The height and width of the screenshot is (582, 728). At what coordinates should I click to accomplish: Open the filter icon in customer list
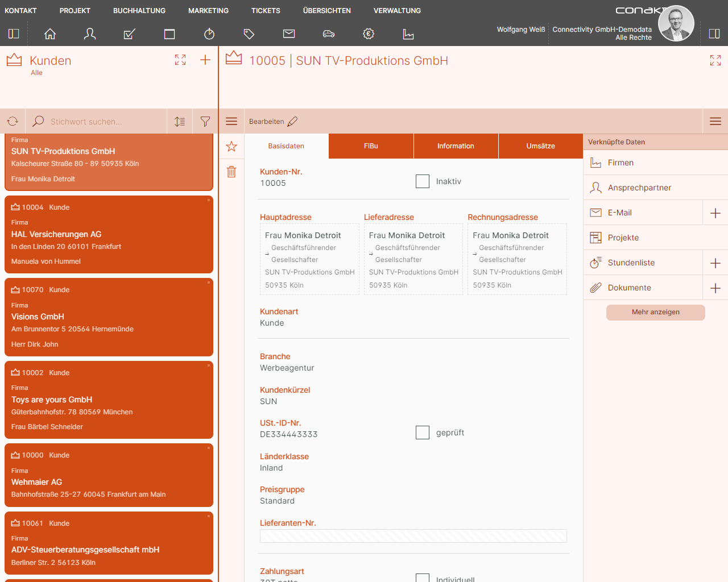coord(205,121)
